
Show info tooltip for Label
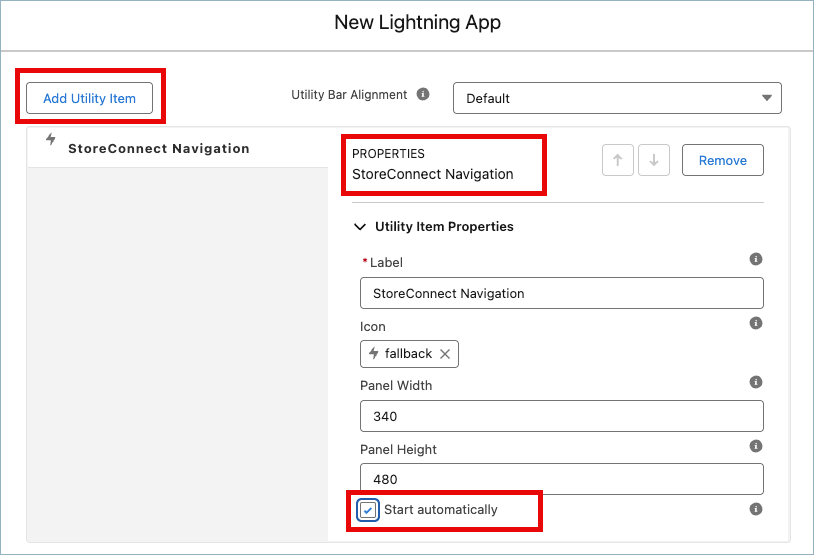click(756, 259)
